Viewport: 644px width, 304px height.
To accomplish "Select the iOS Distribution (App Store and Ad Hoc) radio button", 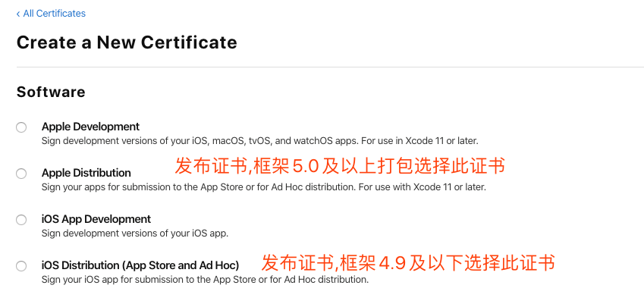I will [21, 266].
